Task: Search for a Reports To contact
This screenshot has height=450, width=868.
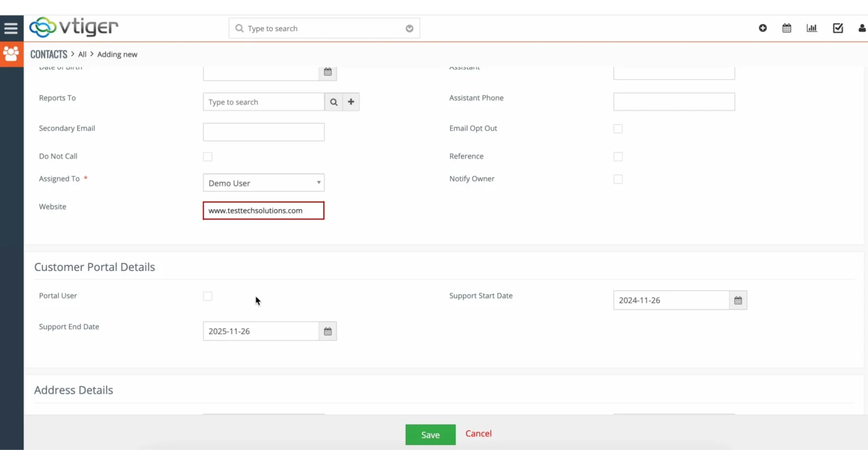Action: [x=333, y=102]
